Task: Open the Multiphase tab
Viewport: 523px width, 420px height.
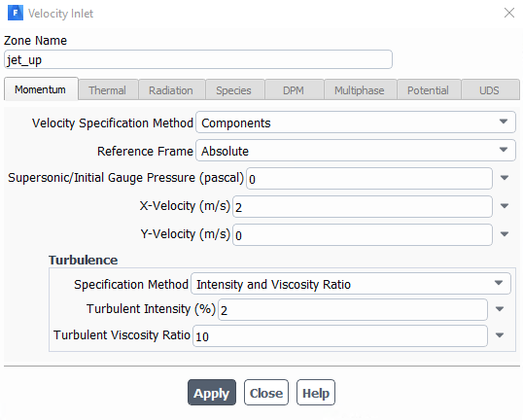Action: coord(360,90)
